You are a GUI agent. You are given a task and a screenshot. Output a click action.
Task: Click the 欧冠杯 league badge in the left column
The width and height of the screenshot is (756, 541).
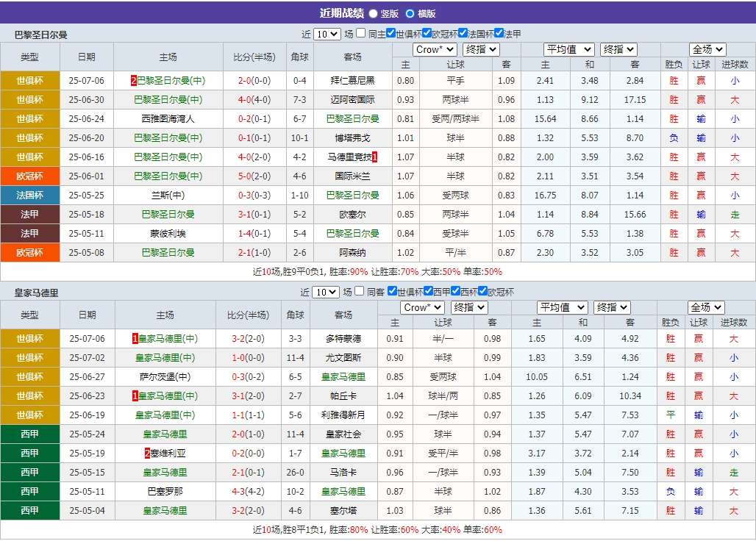(30, 176)
